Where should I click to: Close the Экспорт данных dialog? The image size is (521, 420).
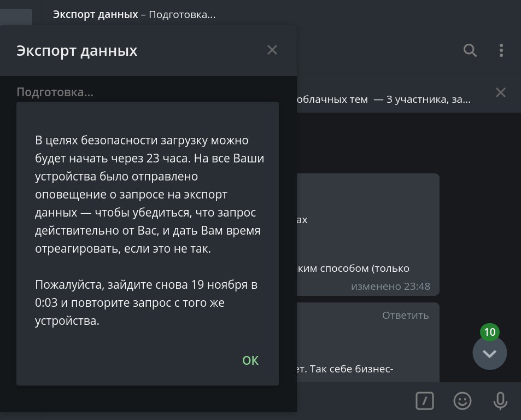(272, 50)
